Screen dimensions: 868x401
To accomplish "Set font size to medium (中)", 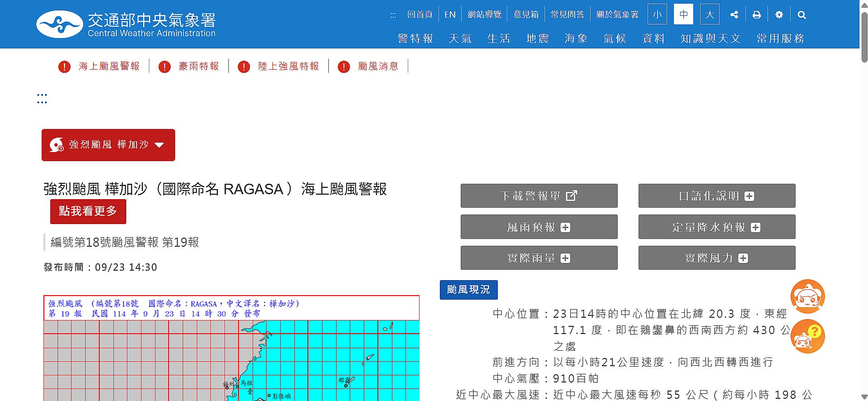I will (683, 14).
